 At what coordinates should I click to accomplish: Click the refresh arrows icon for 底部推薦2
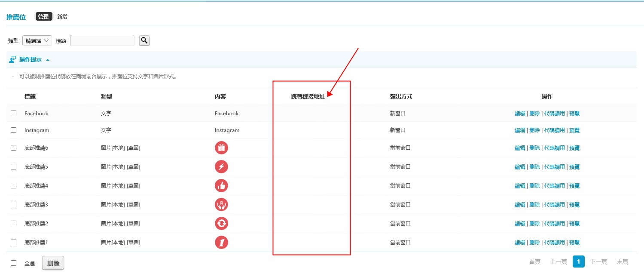[x=221, y=224]
